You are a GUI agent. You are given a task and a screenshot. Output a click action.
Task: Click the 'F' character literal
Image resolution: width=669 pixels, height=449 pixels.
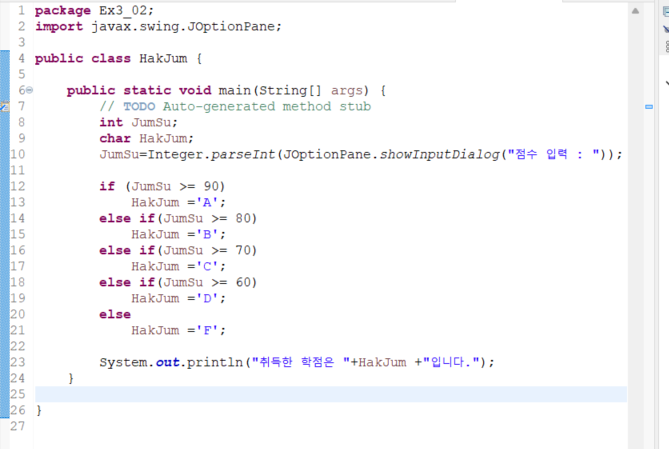207,330
